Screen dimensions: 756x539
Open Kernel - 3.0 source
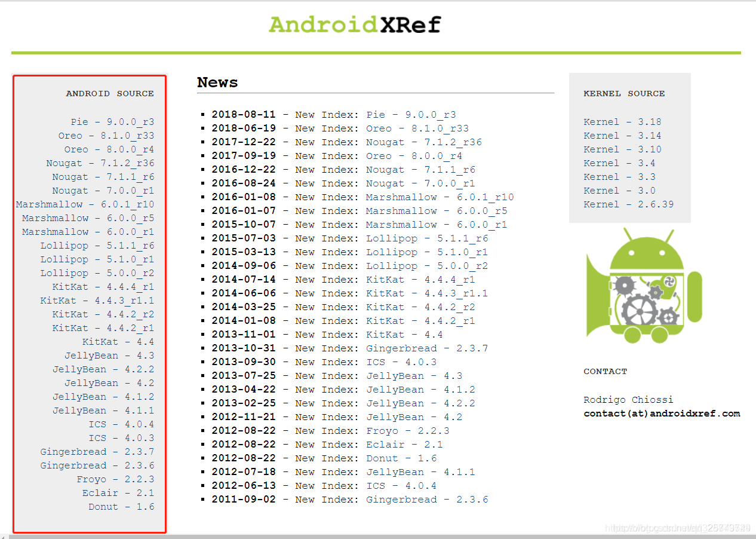pos(619,191)
